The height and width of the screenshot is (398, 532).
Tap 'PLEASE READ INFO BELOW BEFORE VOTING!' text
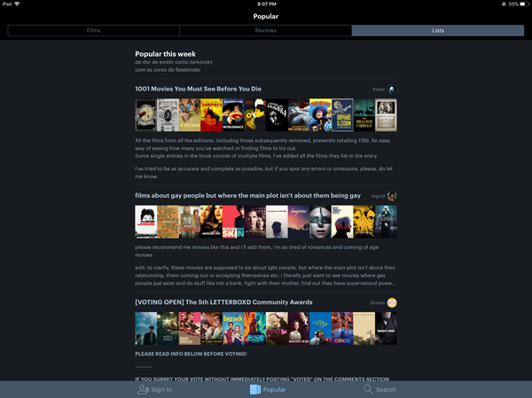tap(191, 354)
